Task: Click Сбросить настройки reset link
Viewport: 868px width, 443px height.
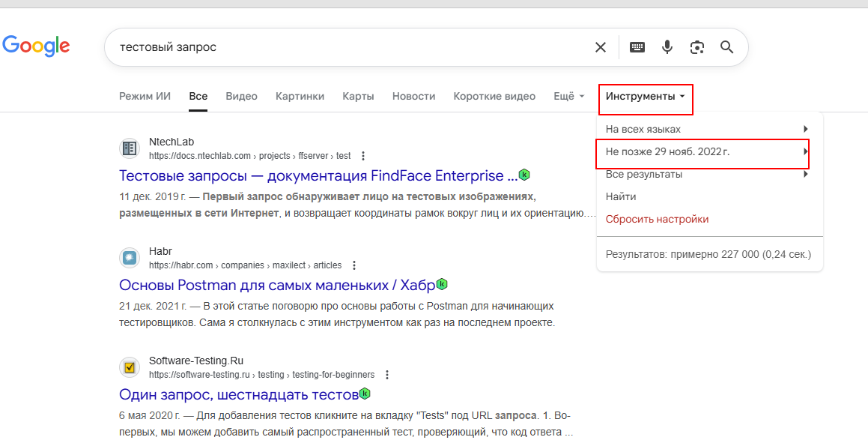Action: [x=657, y=220]
